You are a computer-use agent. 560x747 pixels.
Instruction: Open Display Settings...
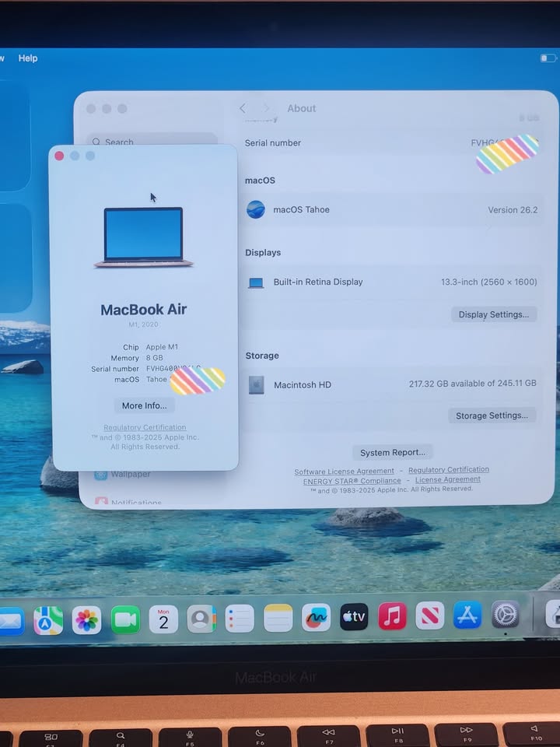click(x=494, y=314)
